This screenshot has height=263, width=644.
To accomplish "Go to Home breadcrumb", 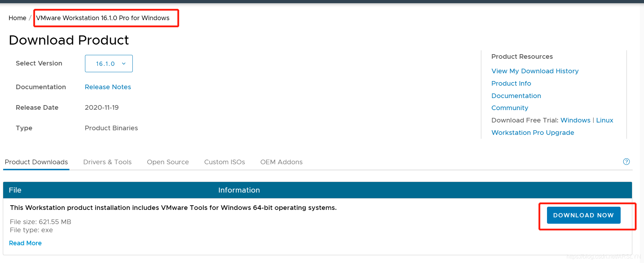I will [x=17, y=18].
